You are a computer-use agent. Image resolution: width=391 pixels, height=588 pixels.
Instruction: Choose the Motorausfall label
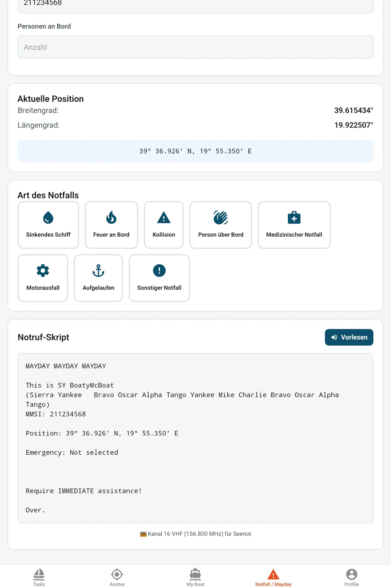click(43, 288)
